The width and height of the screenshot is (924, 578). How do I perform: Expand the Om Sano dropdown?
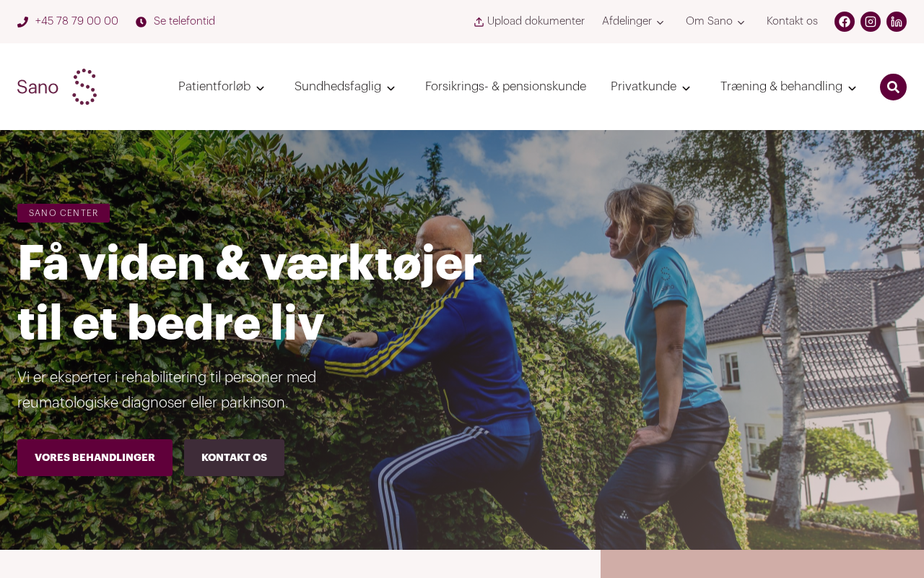click(715, 22)
